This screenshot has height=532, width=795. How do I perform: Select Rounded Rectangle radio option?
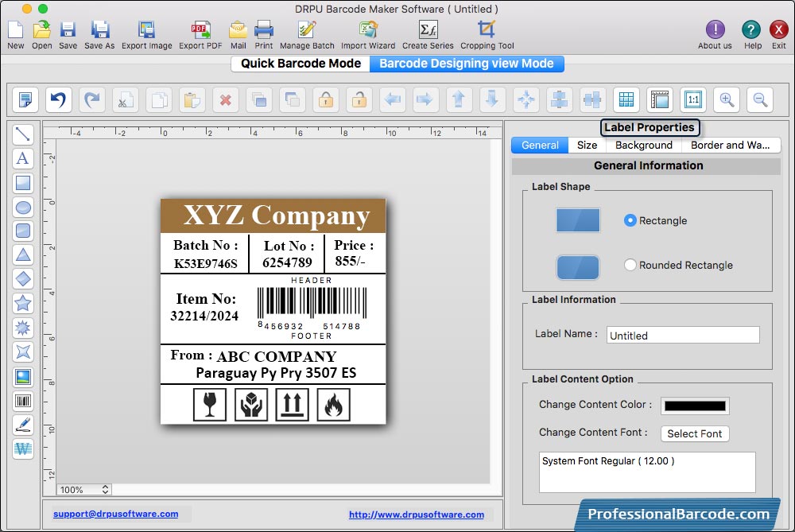click(x=630, y=265)
